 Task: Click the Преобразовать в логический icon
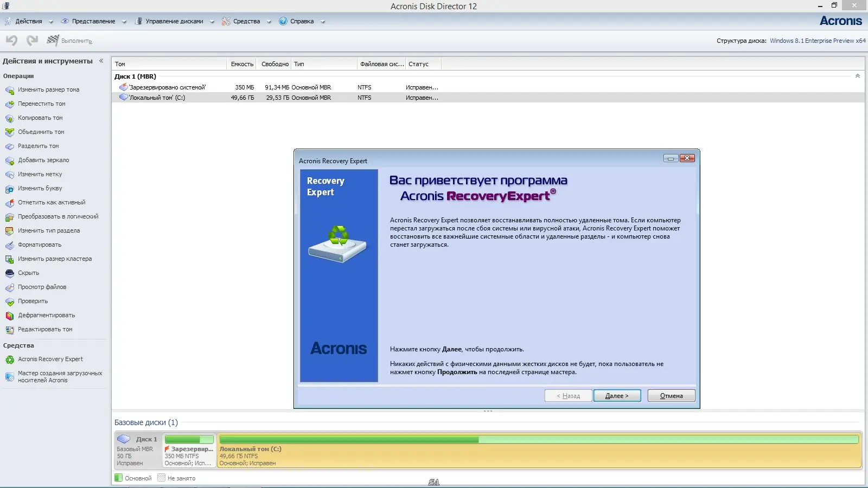point(10,217)
